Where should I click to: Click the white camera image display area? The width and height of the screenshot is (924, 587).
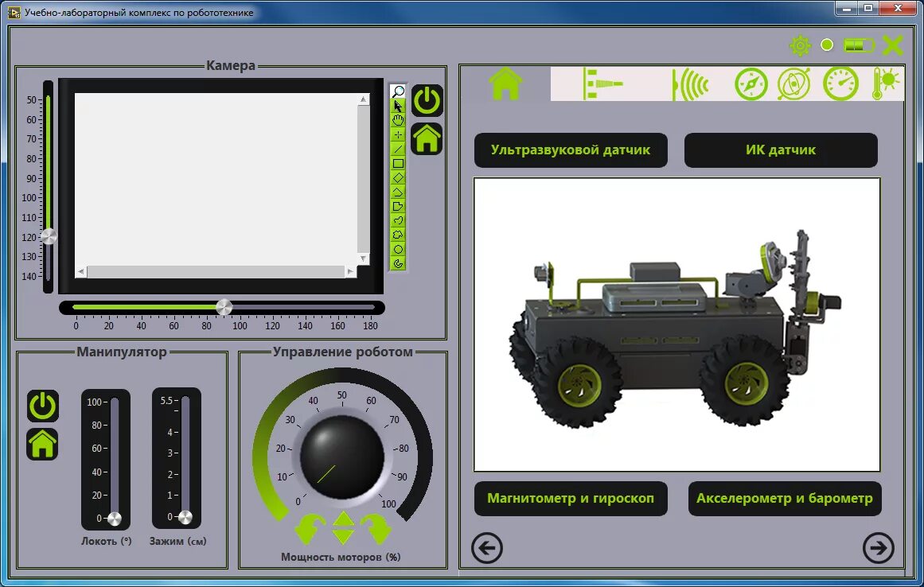(x=216, y=179)
